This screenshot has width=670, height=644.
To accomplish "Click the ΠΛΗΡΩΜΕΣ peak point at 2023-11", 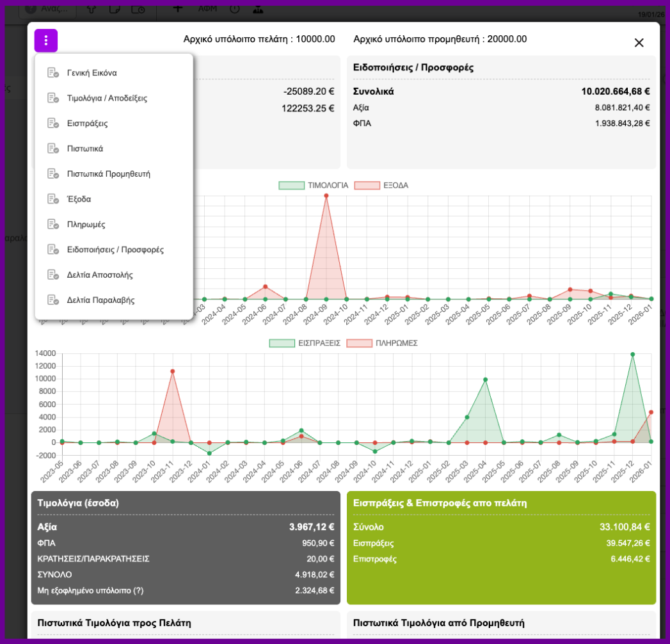I will point(172,371).
